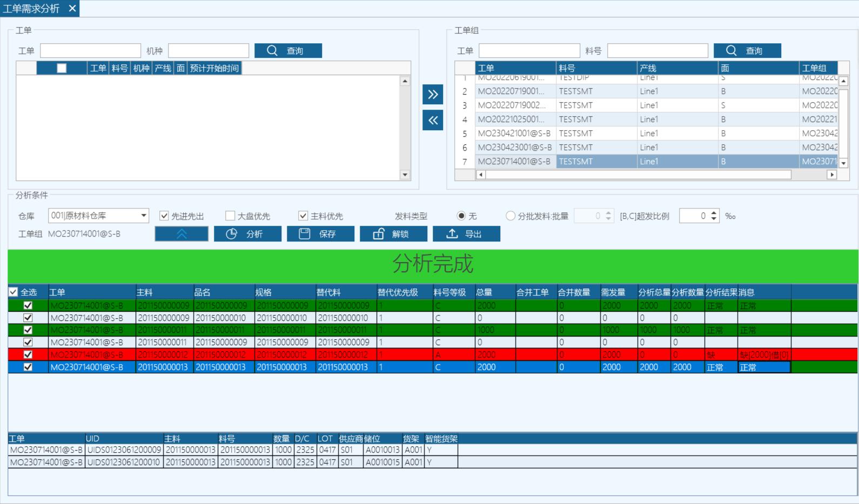859x504 pixels.
Task: Select the 无 radio option
Action: 461,216
